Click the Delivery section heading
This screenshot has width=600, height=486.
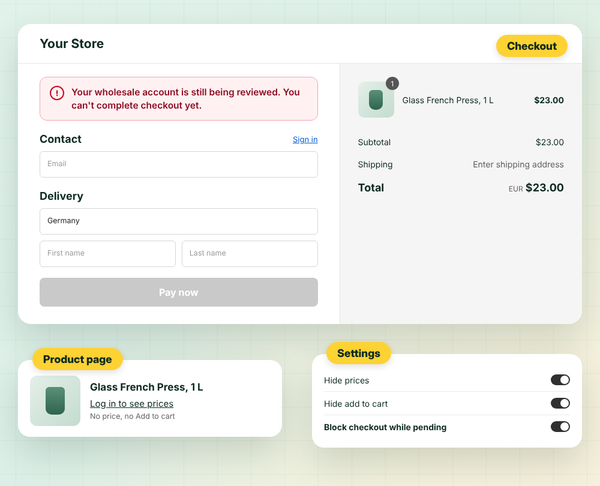61,196
